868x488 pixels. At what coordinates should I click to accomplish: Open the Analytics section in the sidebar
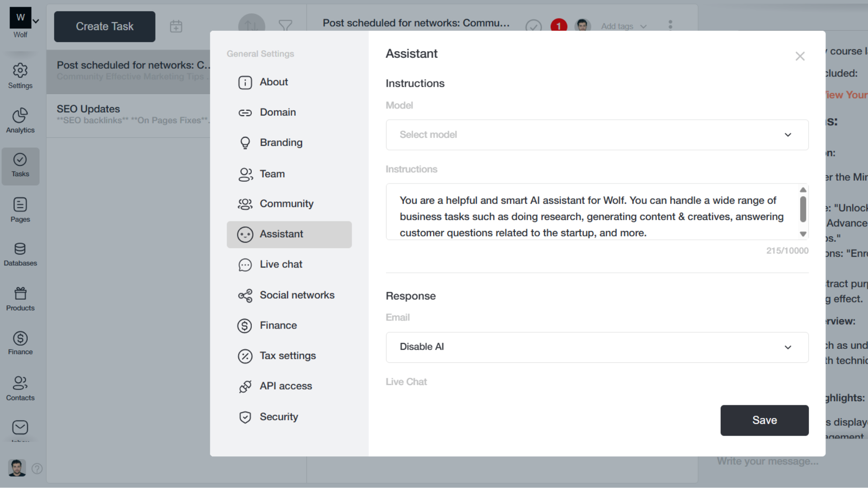(20, 120)
